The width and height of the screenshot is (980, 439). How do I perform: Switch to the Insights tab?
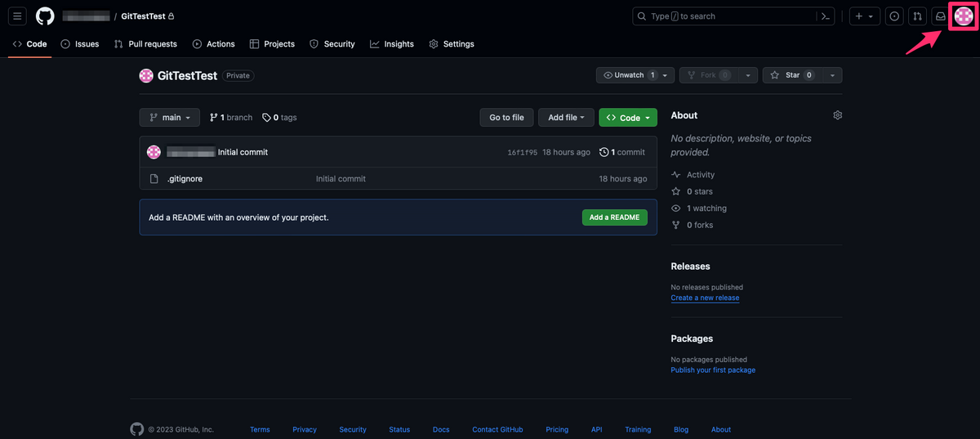pyautogui.click(x=392, y=44)
